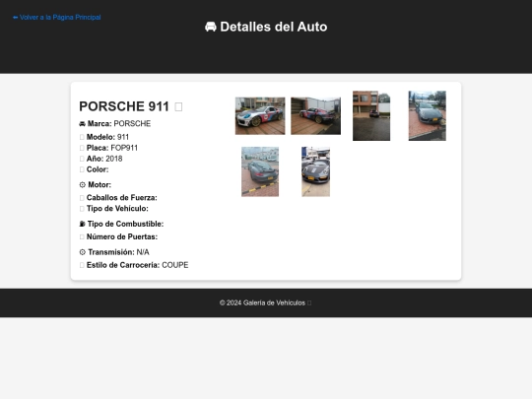Open fourth thumbnail of gray Porsche front
532x399 pixels.
[x=428, y=115]
